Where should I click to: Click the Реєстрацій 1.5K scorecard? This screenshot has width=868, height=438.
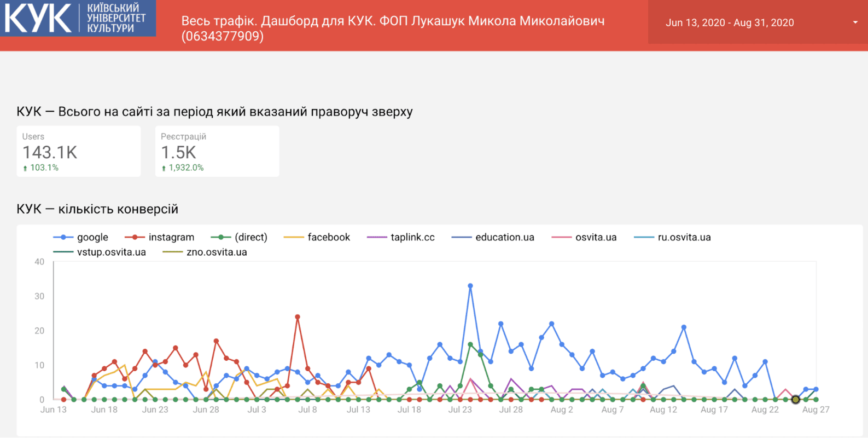coord(217,151)
